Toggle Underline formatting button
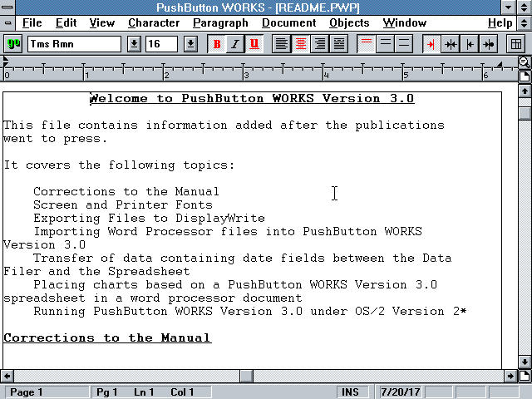The height and width of the screenshot is (399, 532). click(x=254, y=44)
